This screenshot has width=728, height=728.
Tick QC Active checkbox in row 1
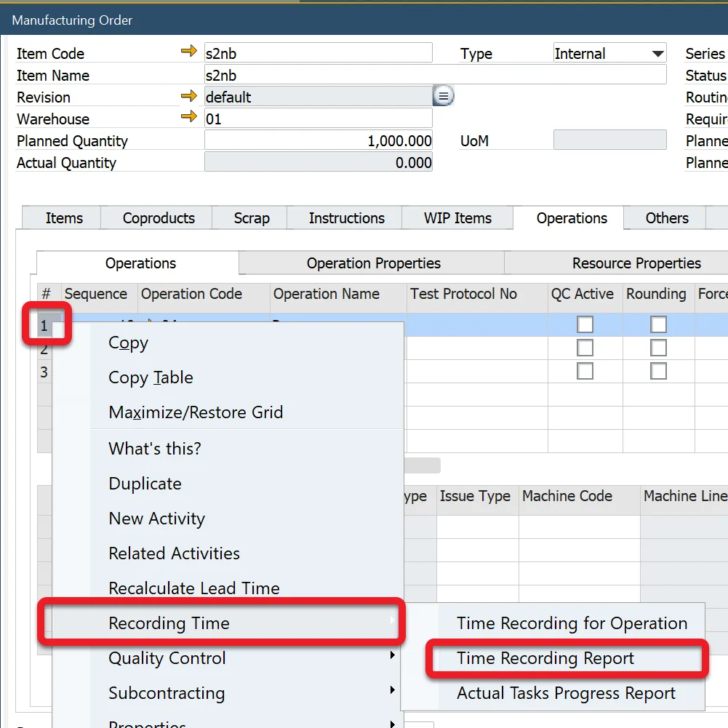pos(585,324)
